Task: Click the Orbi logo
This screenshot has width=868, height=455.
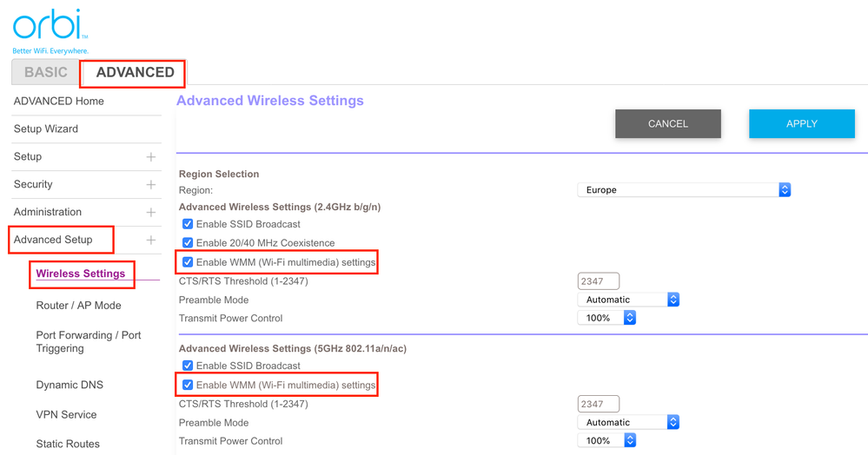Action: pyautogui.click(x=49, y=26)
